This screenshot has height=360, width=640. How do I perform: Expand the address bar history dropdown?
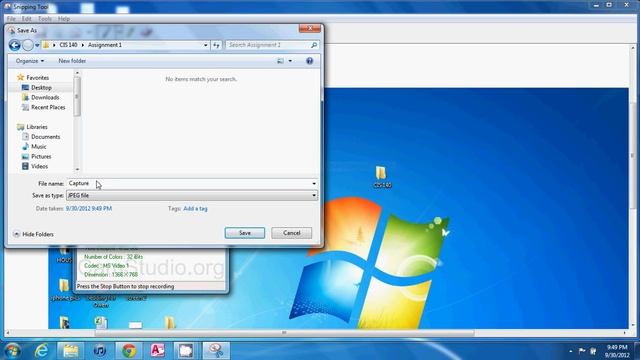pyautogui.click(x=206, y=45)
